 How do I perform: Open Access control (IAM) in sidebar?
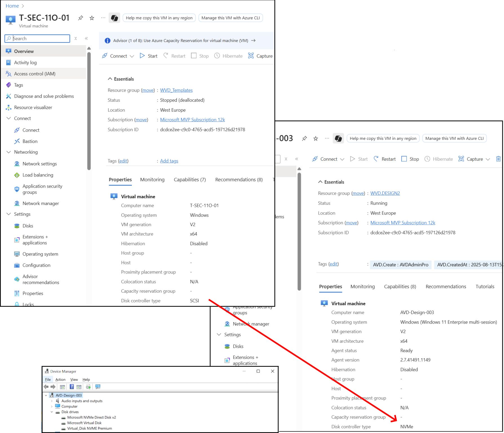[x=35, y=74]
